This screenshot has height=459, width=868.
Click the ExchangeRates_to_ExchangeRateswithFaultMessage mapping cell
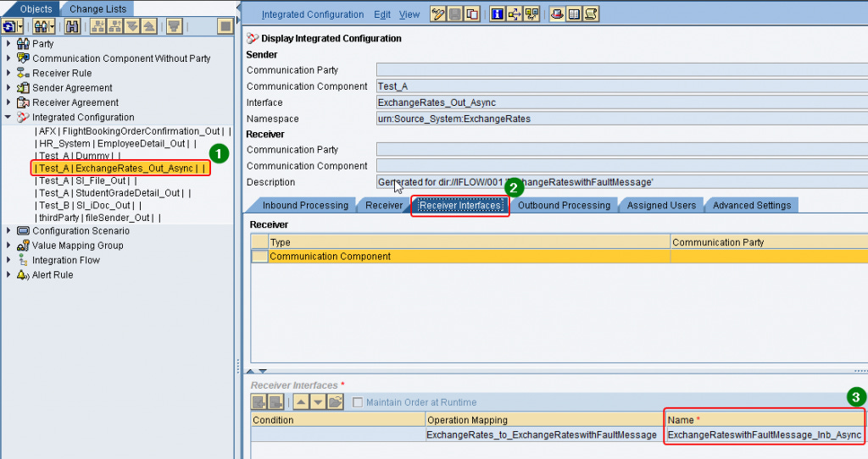pyautogui.click(x=543, y=434)
